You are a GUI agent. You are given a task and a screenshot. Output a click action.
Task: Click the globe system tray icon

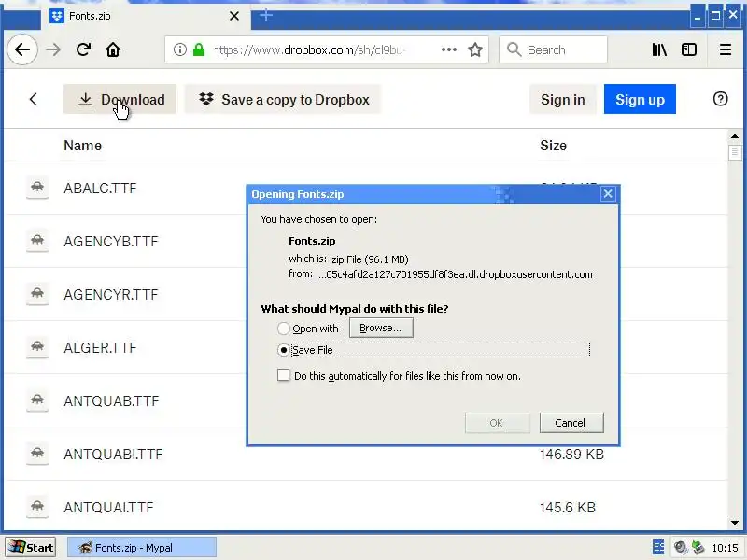point(681,547)
